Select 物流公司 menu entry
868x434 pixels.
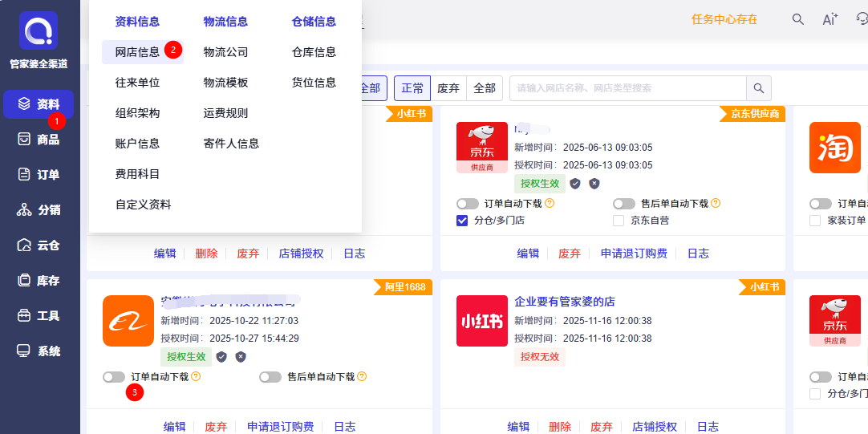pos(226,52)
